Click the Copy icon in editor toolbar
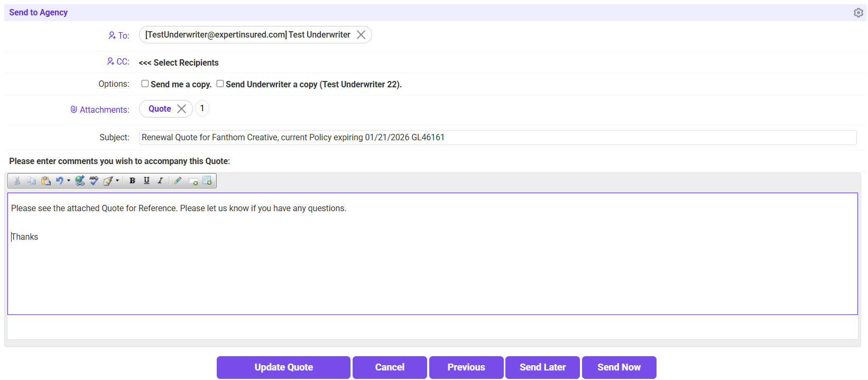This screenshot has height=380, width=868. tap(32, 181)
